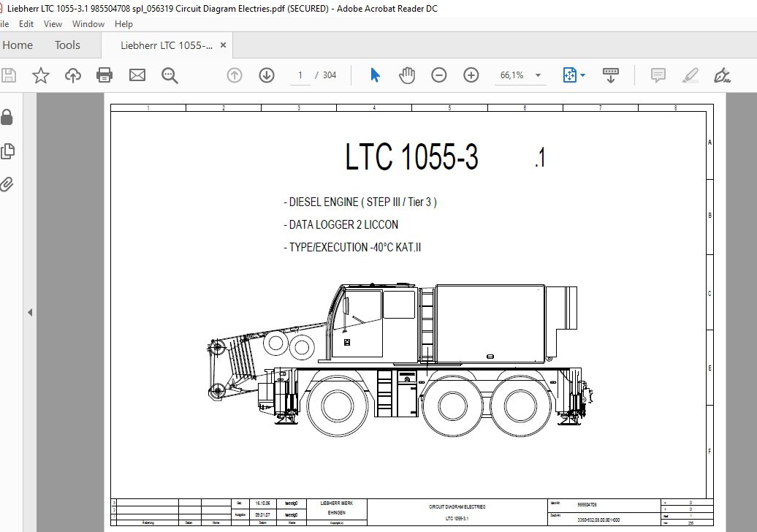The image size is (757, 532).
Task: Switch to reading mode with the display icon
Action: pyautogui.click(x=610, y=75)
